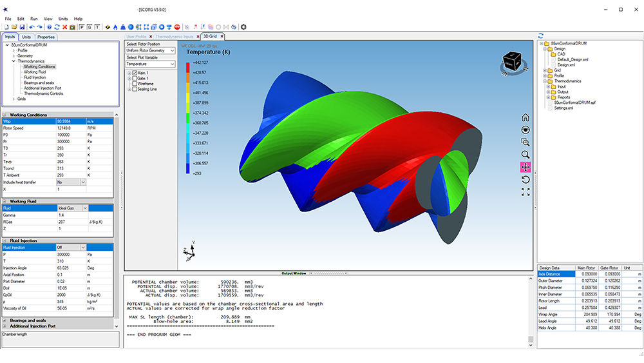Click the Axis Distance row in Design Data
The image size is (644, 363).
(x=590, y=274)
